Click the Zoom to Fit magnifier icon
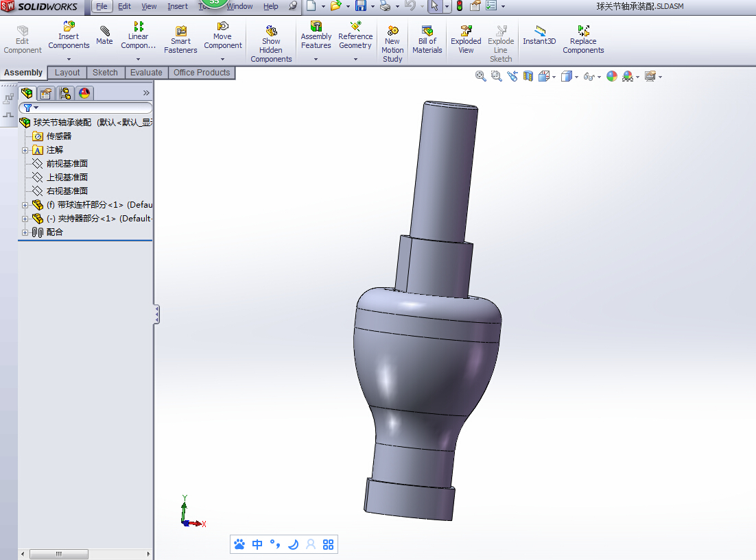The height and width of the screenshot is (560, 756). pos(481,76)
